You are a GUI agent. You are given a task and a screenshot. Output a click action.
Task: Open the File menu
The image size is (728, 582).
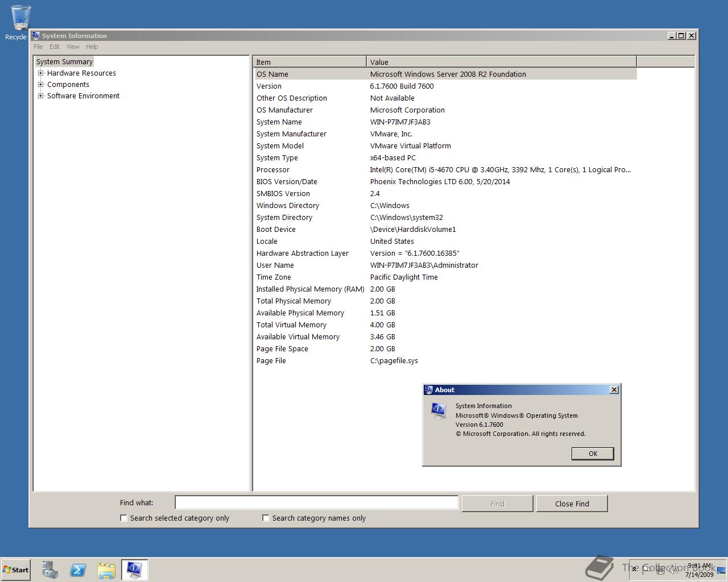(x=38, y=47)
